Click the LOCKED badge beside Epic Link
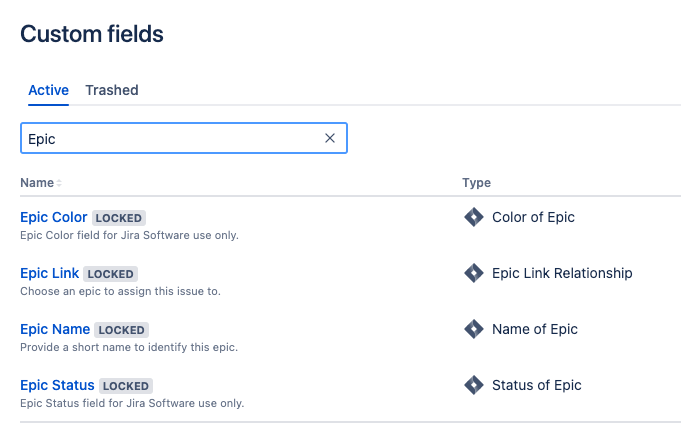The height and width of the screenshot is (441, 681). [110, 274]
